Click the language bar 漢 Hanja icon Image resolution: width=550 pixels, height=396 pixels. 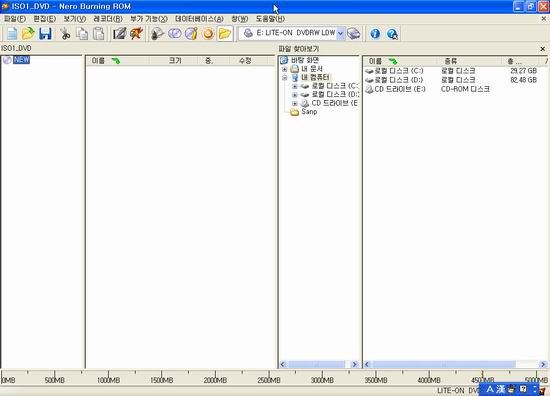[501, 389]
